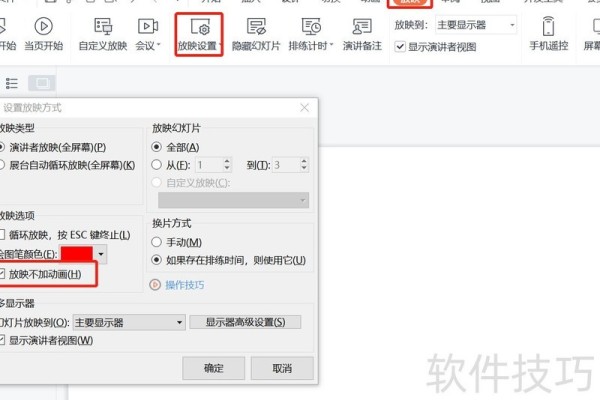Toggle ribbon 显示演讲者视图 checkbox

[400, 47]
